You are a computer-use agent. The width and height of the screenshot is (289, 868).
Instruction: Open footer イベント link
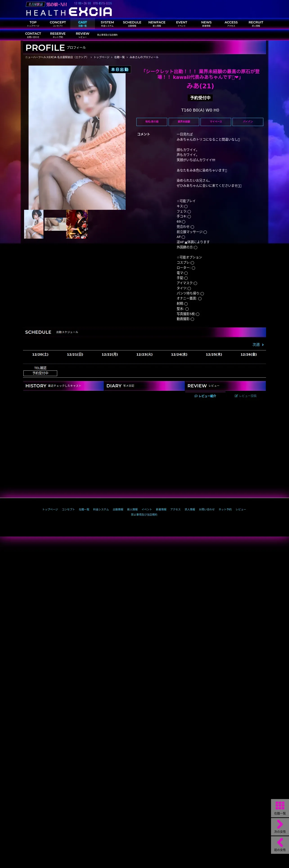pos(147,509)
